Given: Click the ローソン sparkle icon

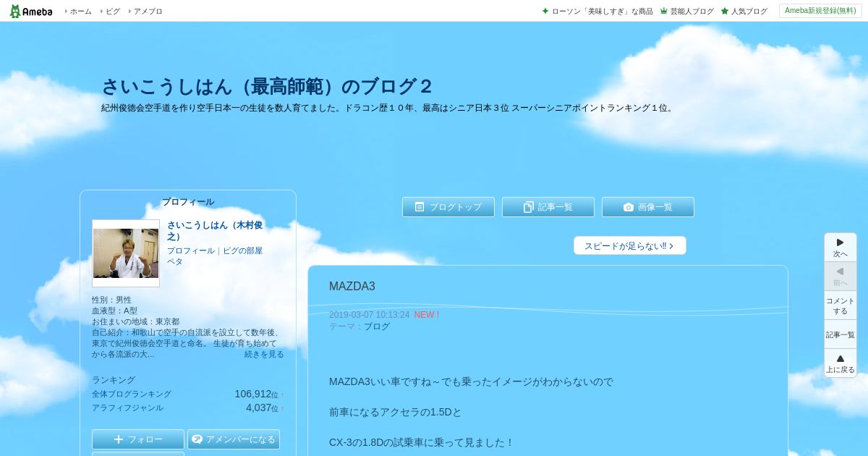Looking at the screenshot, I should tap(545, 11).
